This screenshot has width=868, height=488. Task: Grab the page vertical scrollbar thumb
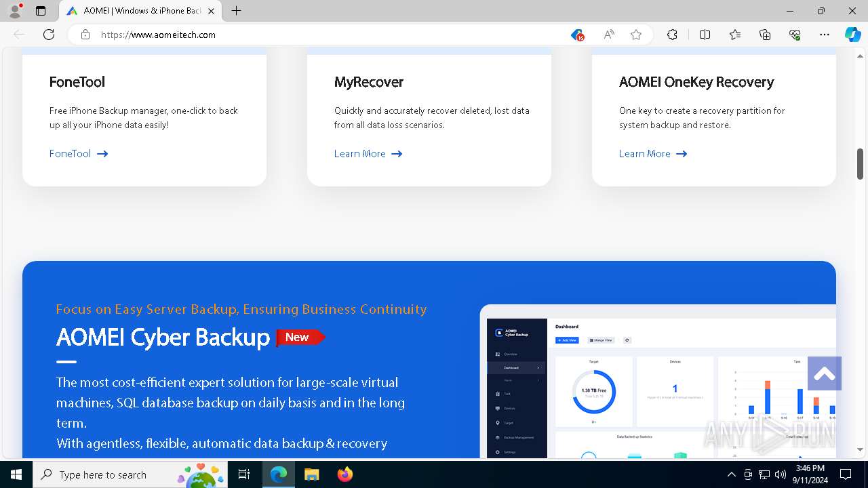860,163
